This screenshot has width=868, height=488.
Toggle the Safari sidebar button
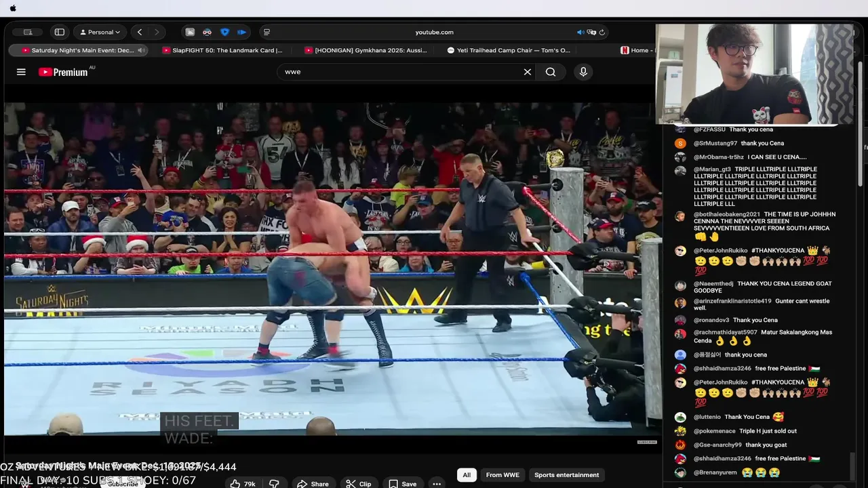60,32
